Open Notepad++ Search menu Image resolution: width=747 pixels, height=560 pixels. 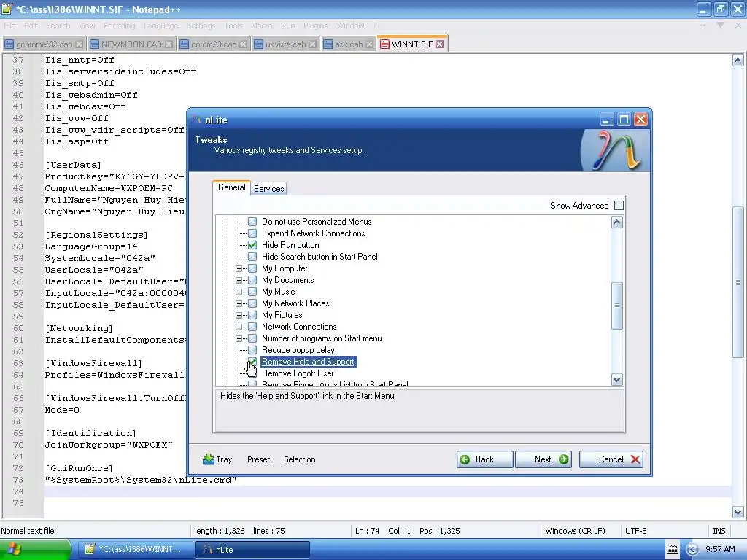(x=58, y=26)
